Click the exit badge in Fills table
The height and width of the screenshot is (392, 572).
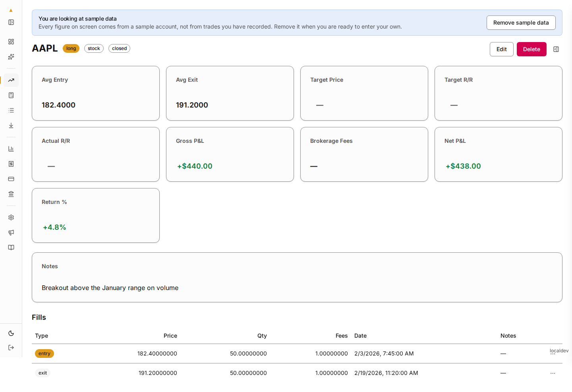pos(43,373)
